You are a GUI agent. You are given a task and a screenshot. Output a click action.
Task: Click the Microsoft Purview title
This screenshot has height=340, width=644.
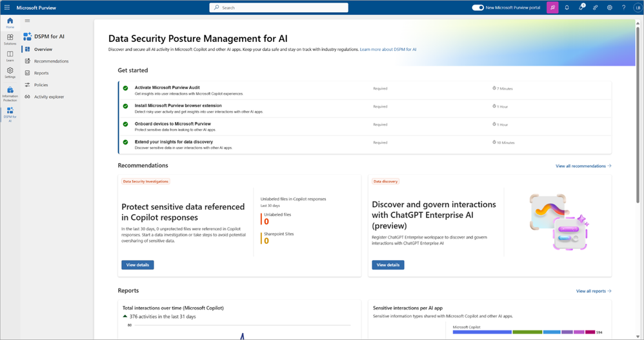pos(36,7)
